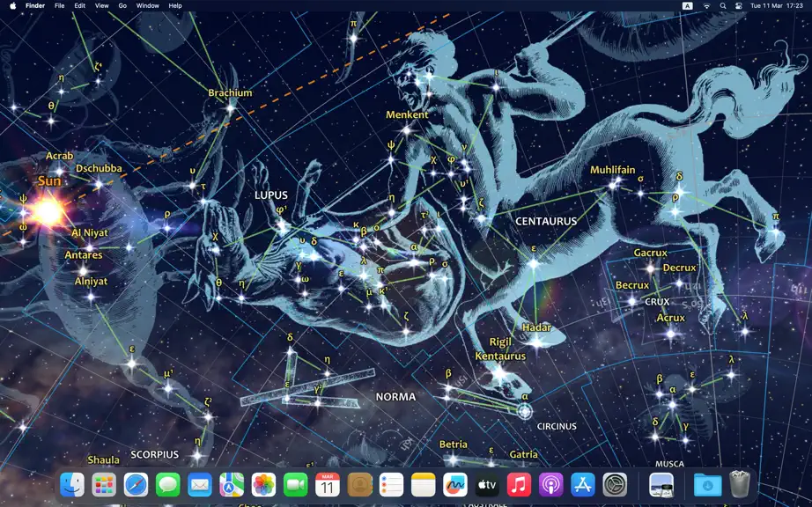Open the Freeform app in the Dock
The height and width of the screenshot is (507, 812).
(455, 485)
